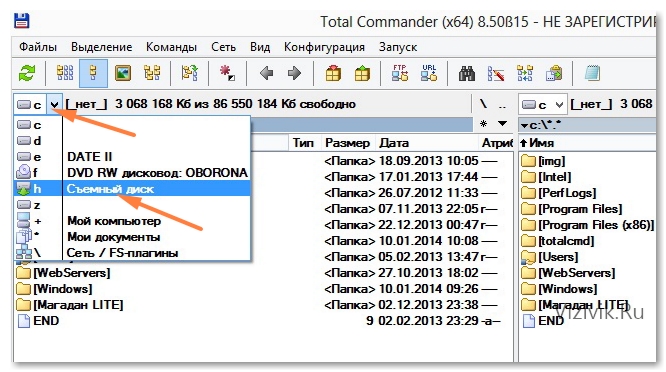Select [WebServers] folder in right panel
This screenshot has height=372, width=666.
(568, 273)
